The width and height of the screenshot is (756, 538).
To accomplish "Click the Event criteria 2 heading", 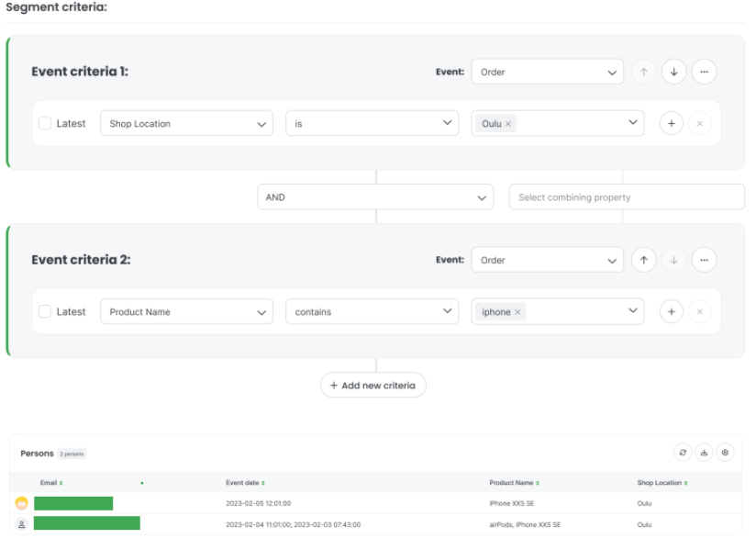I will (x=81, y=260).
